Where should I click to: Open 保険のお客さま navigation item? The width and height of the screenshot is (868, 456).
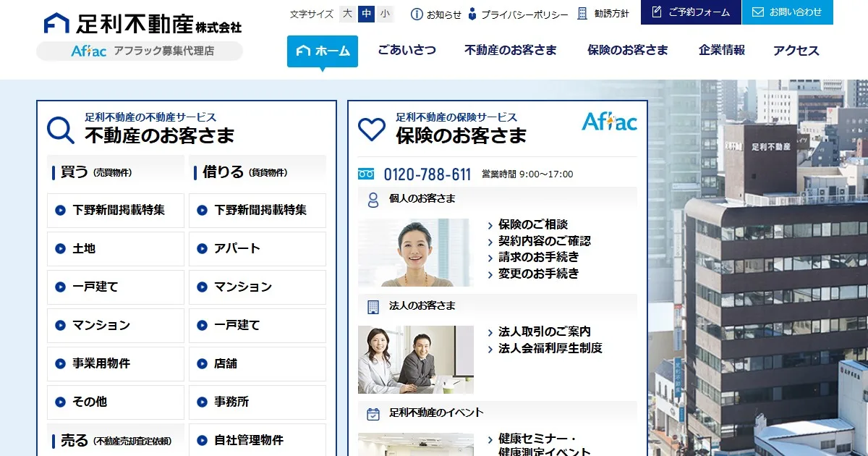point(628,50)
